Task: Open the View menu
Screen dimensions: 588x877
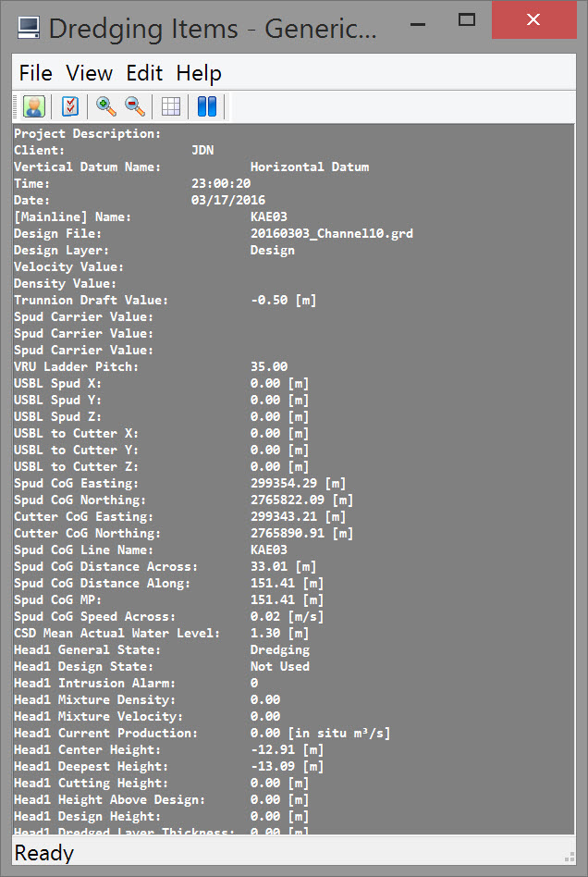Action: 90,73
